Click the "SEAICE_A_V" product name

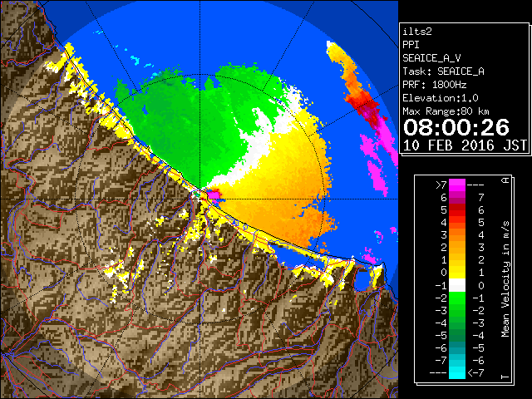431,58
